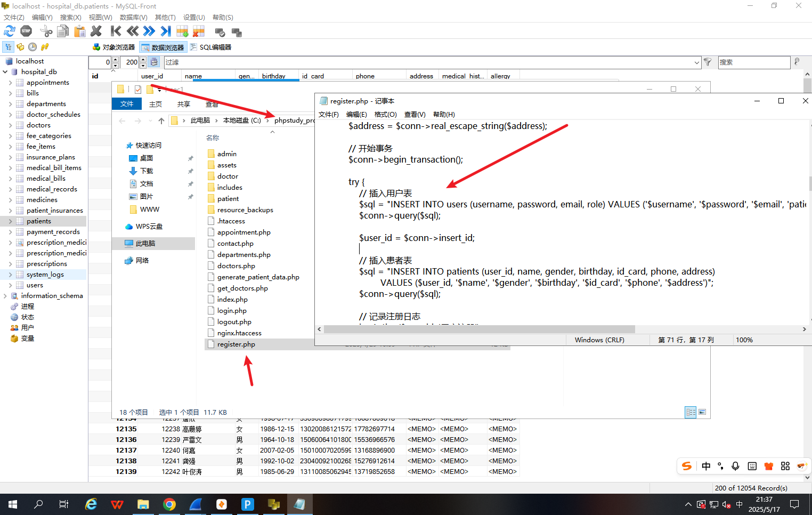Expand the appointments table node
The height and width of the screenshot is (515, 812).
click(x=11, y=83)
